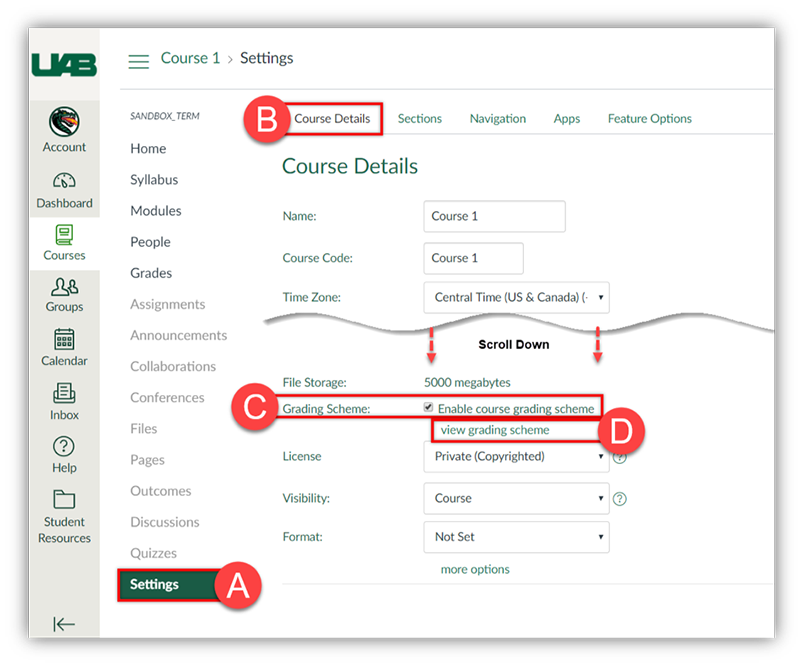Open the Account avatar icon
This screenshot has height=663, width=800.
(x=64, y=122)
